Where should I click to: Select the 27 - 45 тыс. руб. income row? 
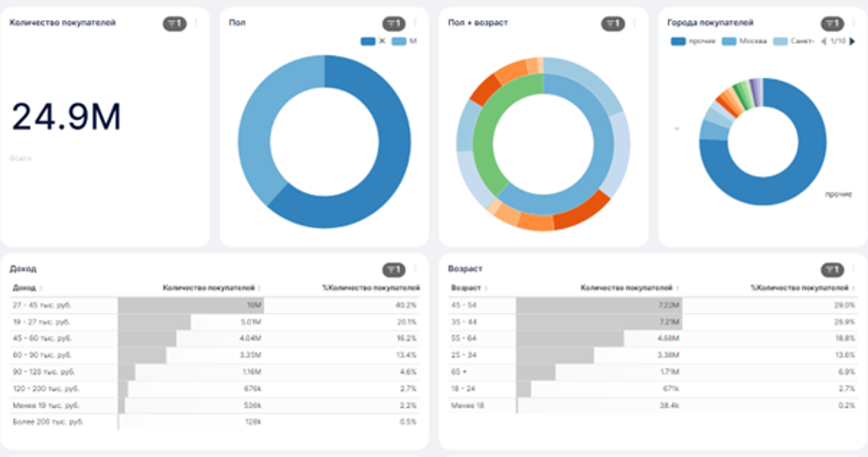pyautogui.click(x=42, y=305)
